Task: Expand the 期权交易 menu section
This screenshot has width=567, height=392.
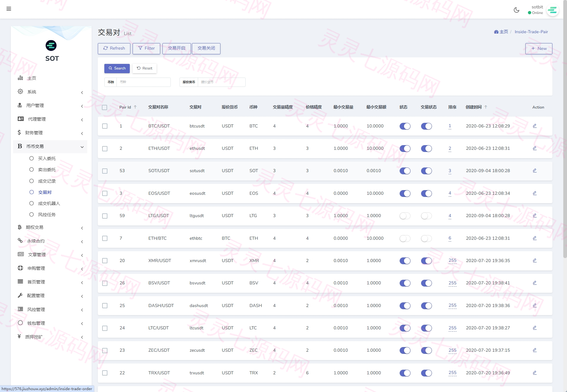Action: click(50, 227)
